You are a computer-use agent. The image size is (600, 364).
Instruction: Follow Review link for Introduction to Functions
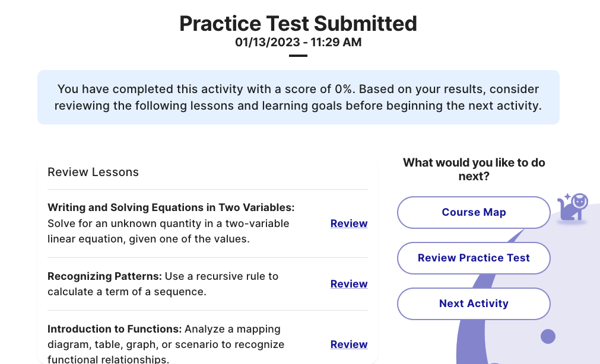[349, 344]
